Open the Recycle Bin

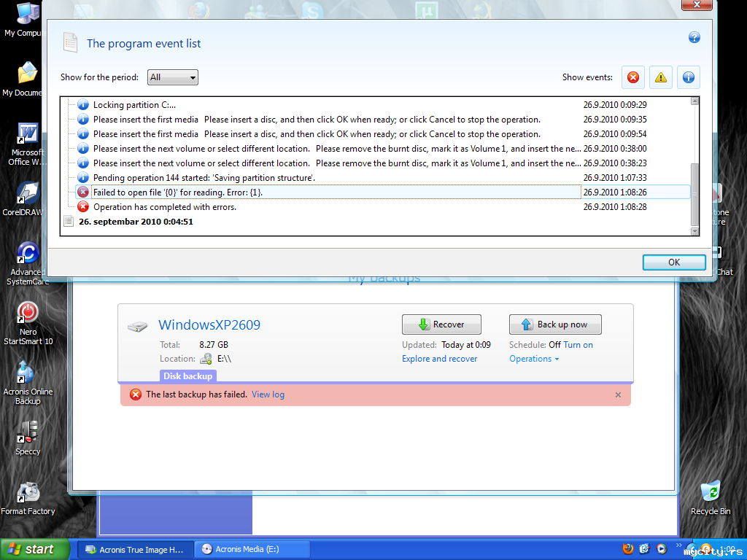[x=711, y=498]
